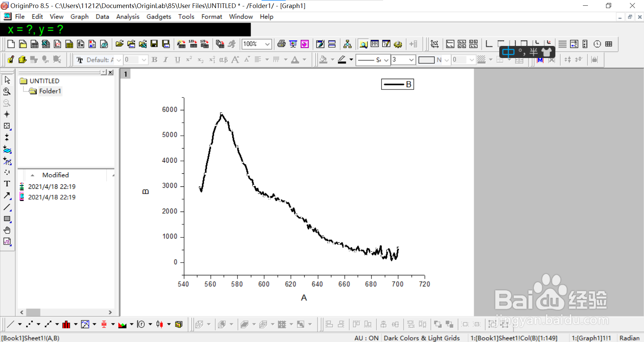This screenshot has width=644, height=342.
Task: Open the File menu
Action: [x=20, y=17]
